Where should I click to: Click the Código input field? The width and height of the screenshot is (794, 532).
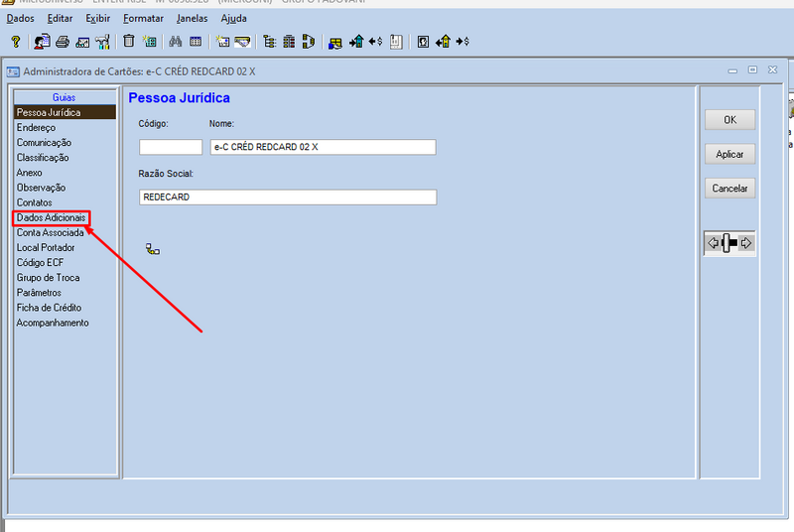(x=171, y=147)
